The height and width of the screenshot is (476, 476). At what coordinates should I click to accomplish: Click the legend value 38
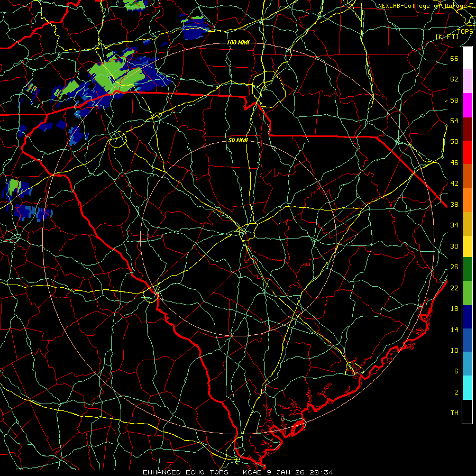click(454, 205)
